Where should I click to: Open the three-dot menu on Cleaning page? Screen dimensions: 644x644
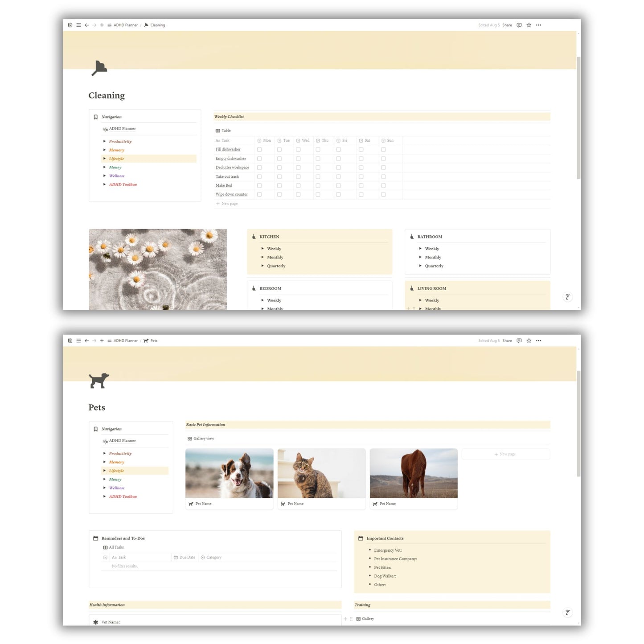click(x=538, y=25)
